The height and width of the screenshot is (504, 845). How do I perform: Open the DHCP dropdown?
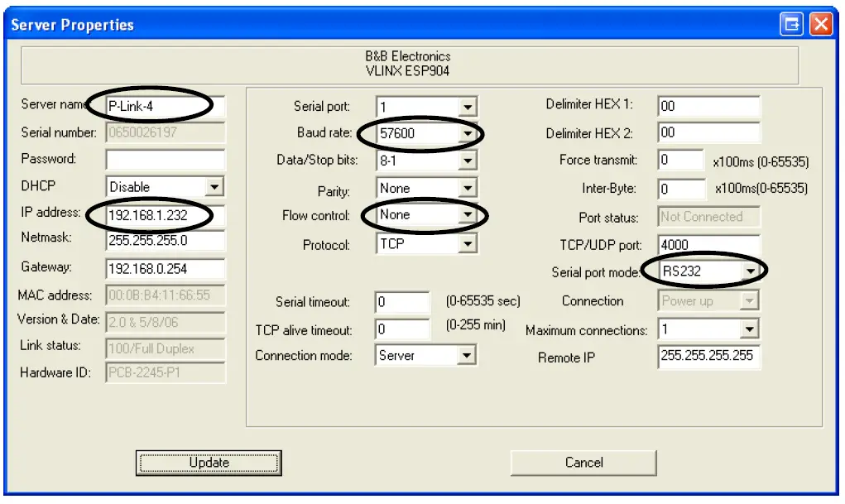tap(217, 186)
